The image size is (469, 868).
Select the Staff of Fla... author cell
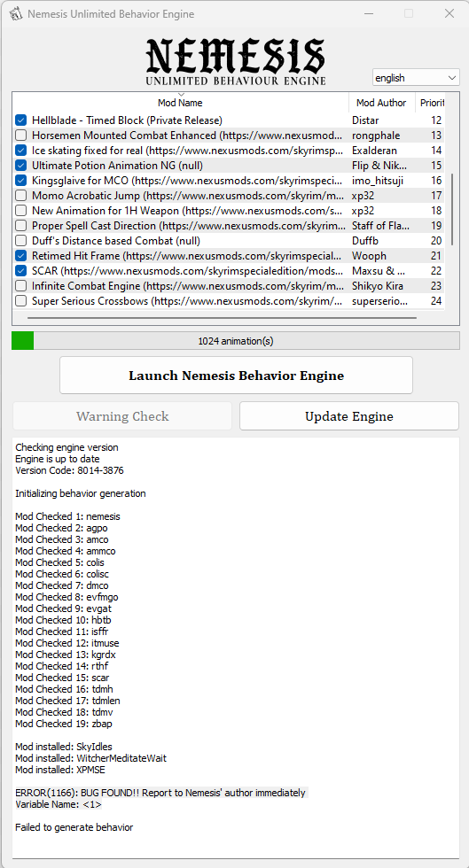click(381, 225)
